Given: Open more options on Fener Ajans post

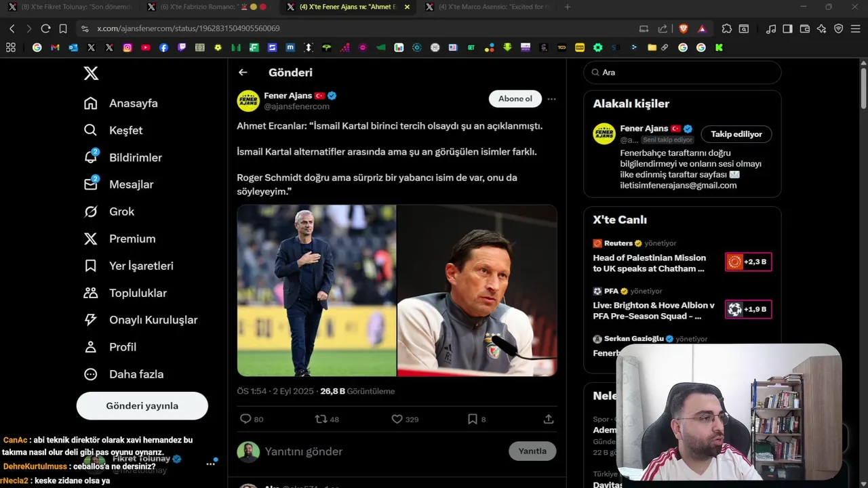Looking at the screenshot, I should click(x=551, y=99).
